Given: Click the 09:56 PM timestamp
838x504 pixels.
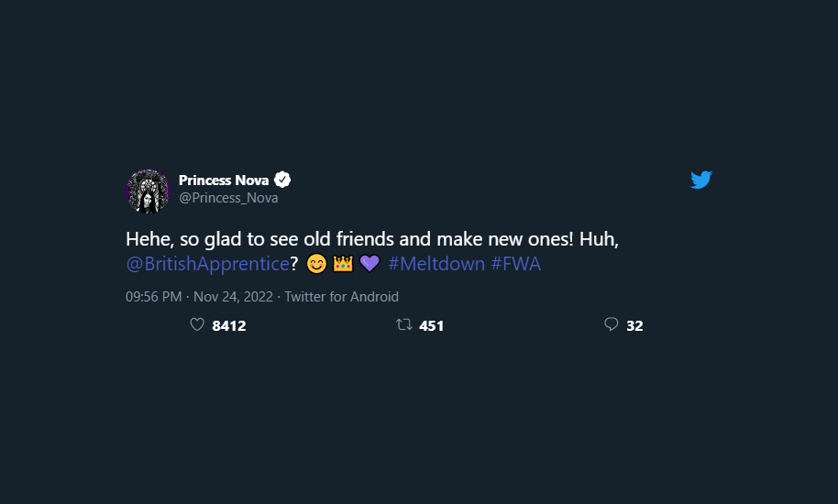Looking at the screenshot, I should click(x=153, y=297).
